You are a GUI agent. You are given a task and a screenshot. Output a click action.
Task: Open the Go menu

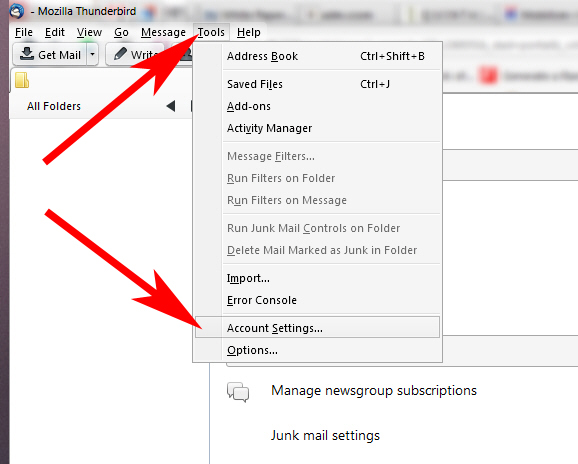coord(121,32)
